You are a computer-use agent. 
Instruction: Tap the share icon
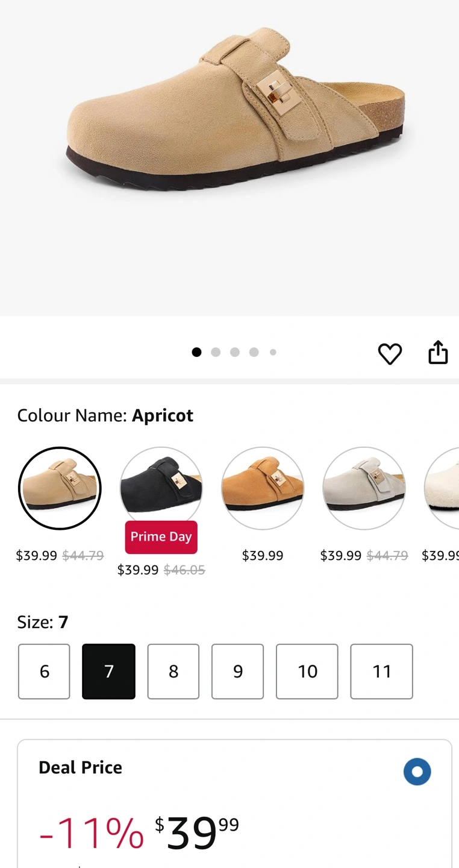coord(438,353)
